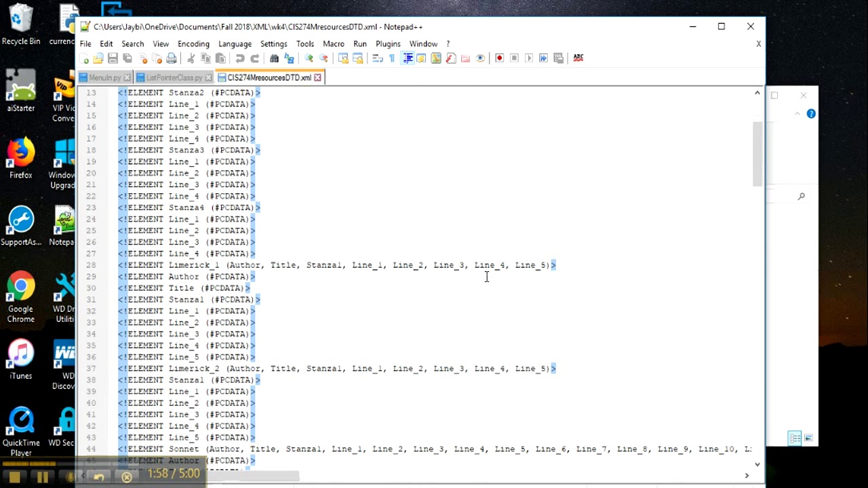Open Google Chrome desktop icon

click(21, 298)
